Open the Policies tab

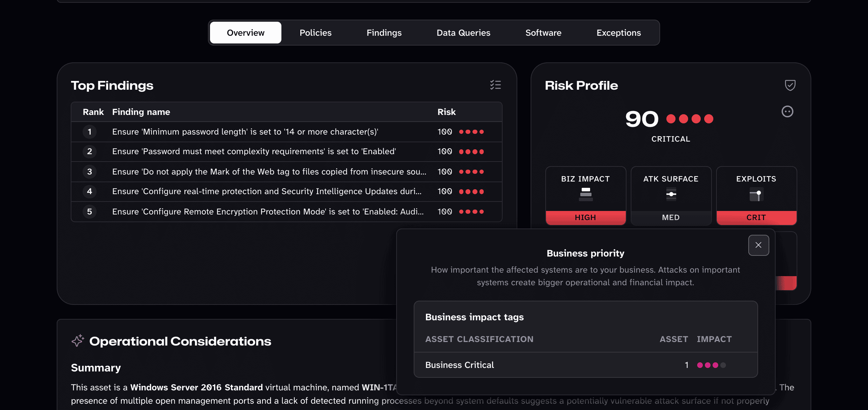coord(315,33)
